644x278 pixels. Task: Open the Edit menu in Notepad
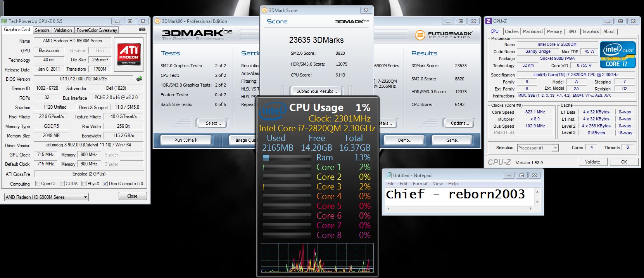pos(404,184)
